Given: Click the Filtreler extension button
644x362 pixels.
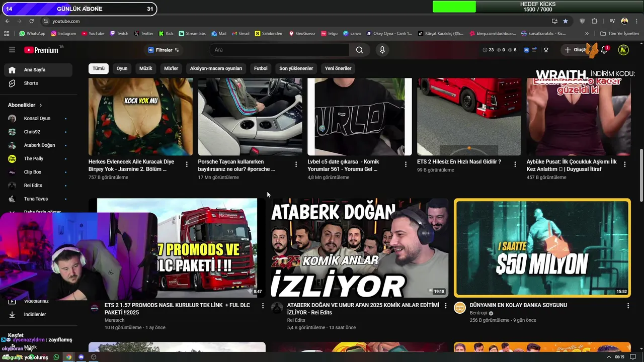Looking at the screenshot, I should click(x=163, y=50).
